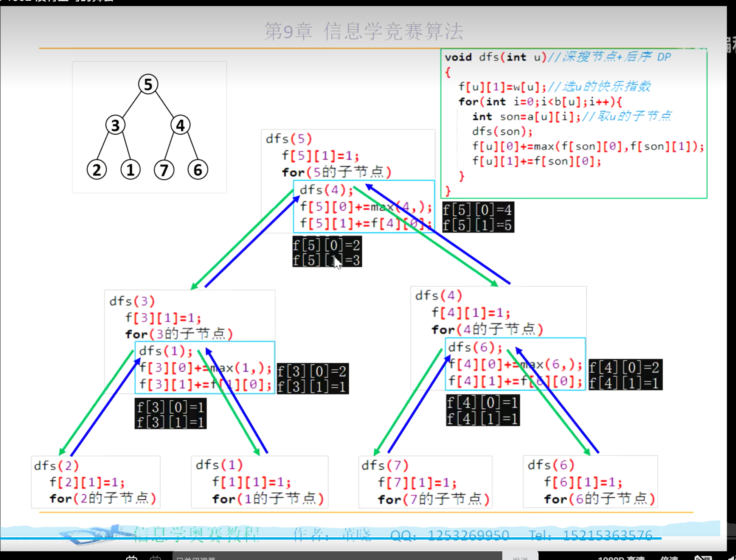
Task: Click the dfs(3) call box heading
Action: pos(132,301)
